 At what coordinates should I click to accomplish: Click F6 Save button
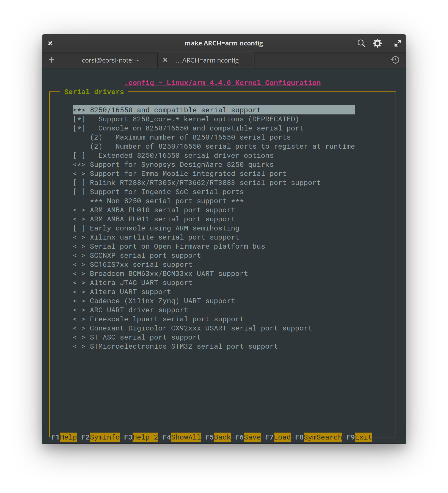point(248,437)
